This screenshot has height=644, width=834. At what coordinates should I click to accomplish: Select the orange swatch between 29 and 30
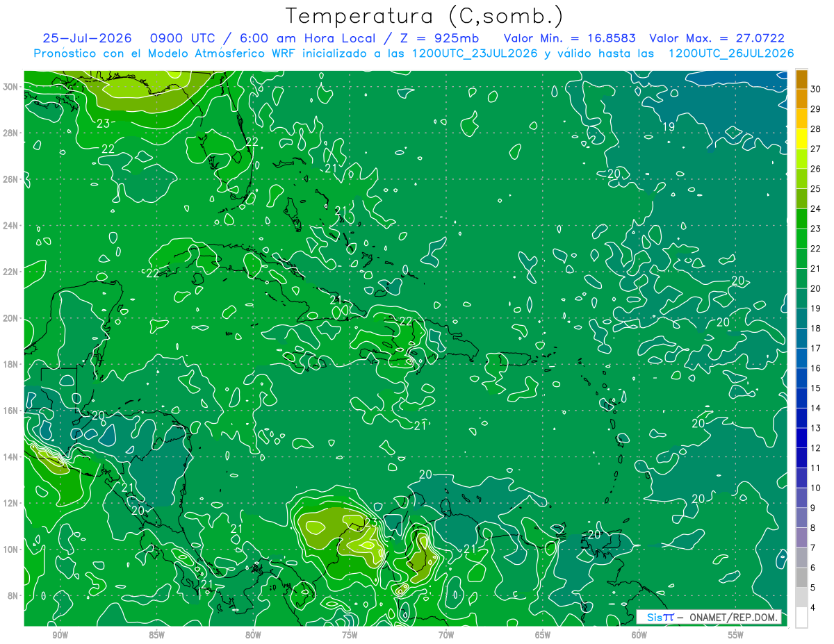(801, 99)
